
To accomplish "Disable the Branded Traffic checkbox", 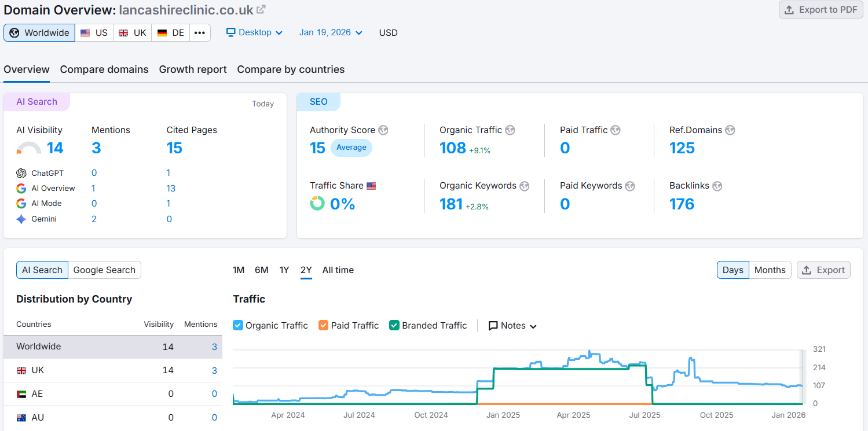I will tap(394, 325).
